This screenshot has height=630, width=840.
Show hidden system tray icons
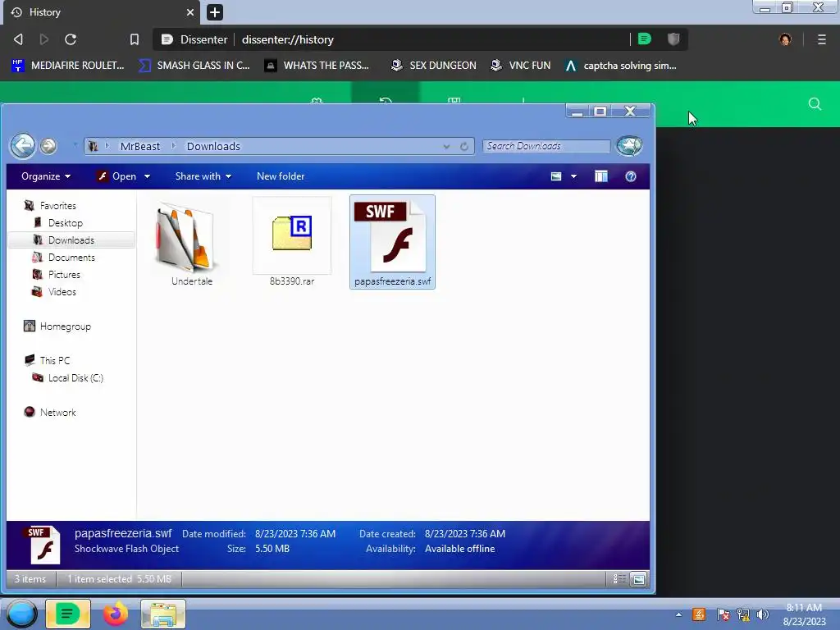pos(678,614)
